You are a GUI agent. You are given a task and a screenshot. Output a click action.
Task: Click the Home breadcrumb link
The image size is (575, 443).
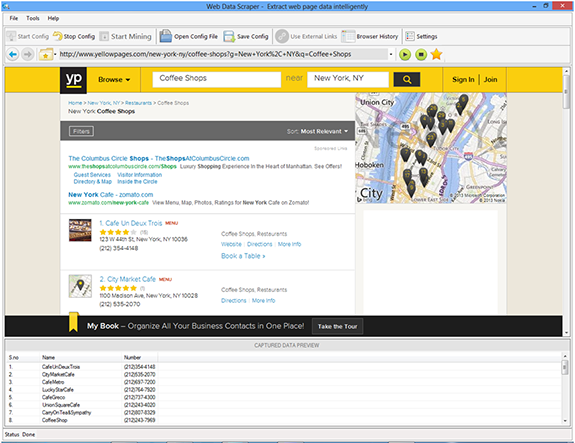(x=75, y=103)
